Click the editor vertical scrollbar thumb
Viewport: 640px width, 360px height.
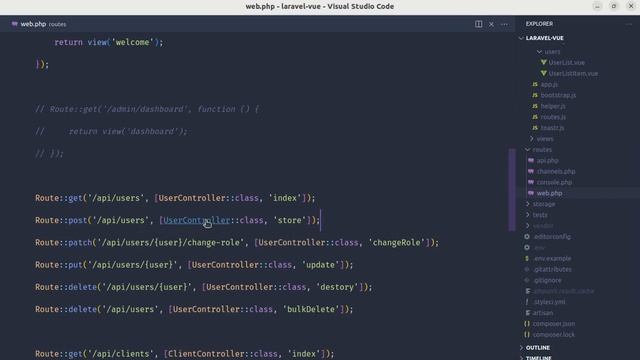coord(511,190)
